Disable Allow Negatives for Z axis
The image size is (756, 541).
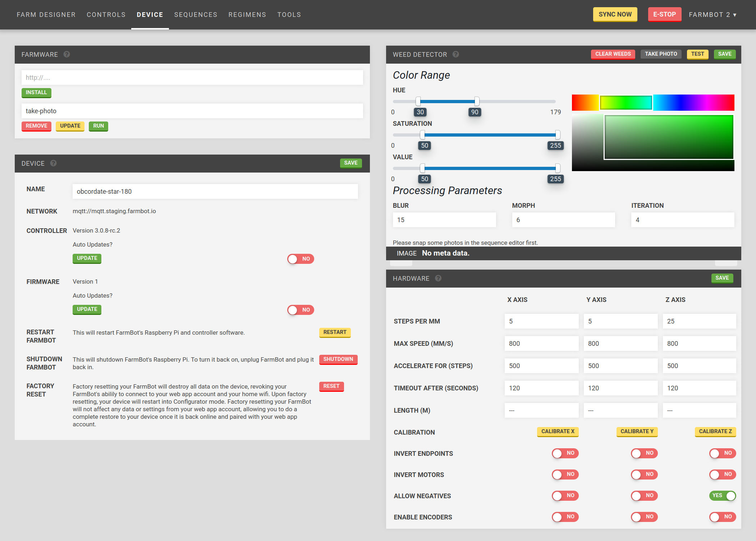click(x=723, y=496)
